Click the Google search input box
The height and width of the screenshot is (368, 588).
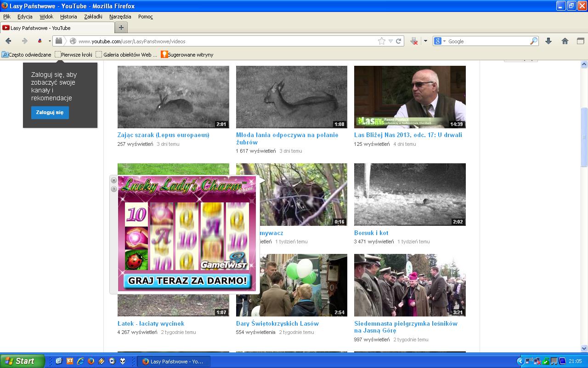tap(488, 41)
